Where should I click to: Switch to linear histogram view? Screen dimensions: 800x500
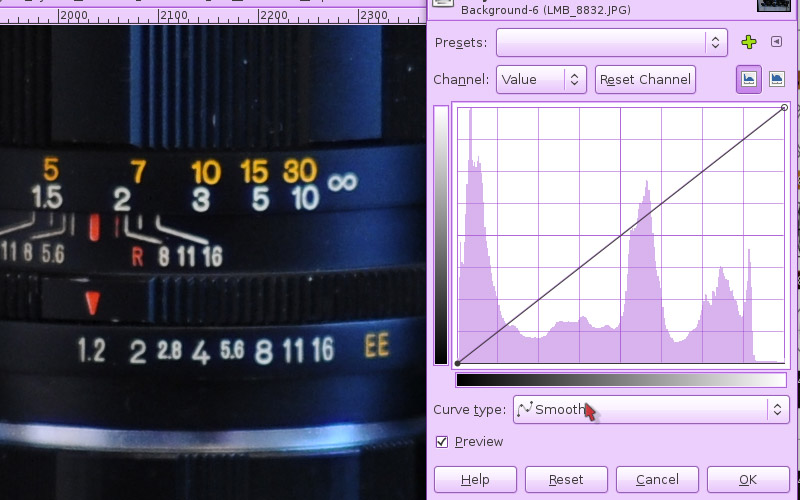749,79
